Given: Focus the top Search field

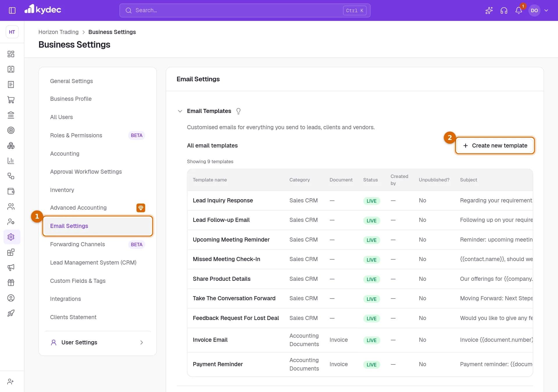Looking at the screenshot, I should click(x=245, y=10).
